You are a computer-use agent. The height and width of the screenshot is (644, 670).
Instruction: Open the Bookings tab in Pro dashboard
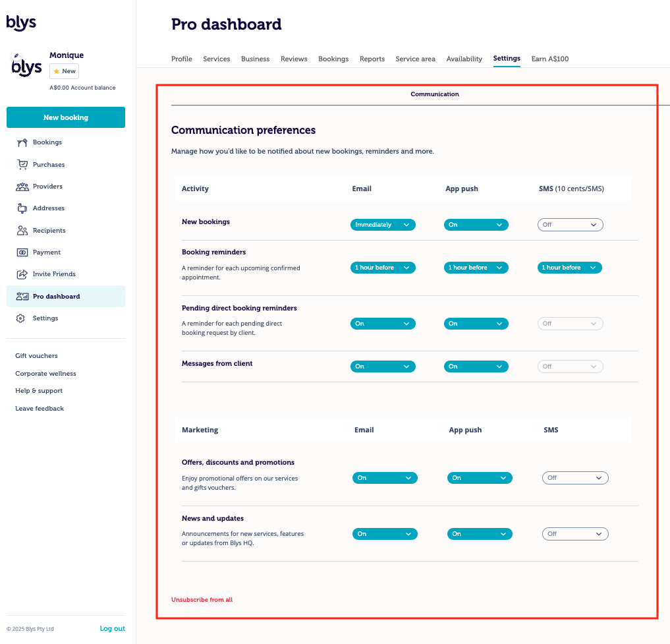coord(333,59)
